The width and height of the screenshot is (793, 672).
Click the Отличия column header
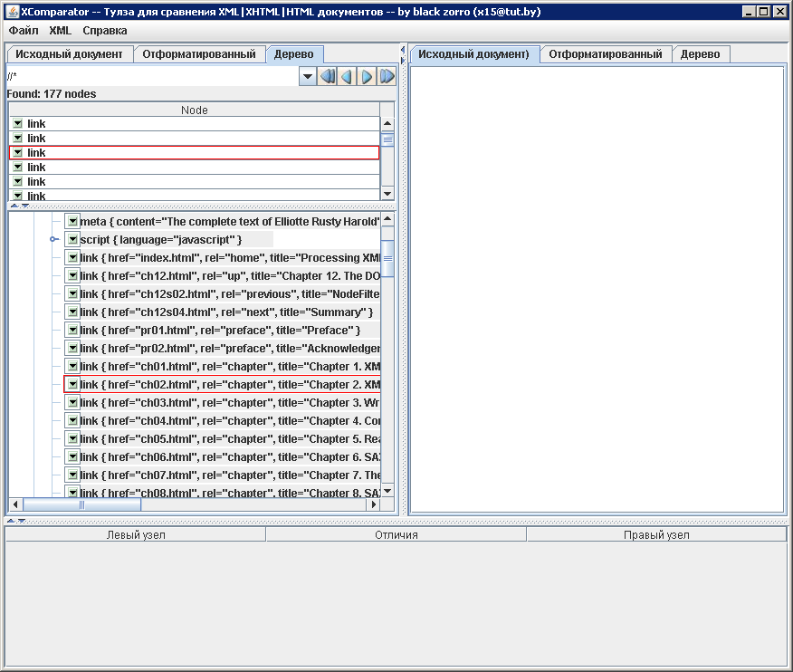[x=396, y=534]
